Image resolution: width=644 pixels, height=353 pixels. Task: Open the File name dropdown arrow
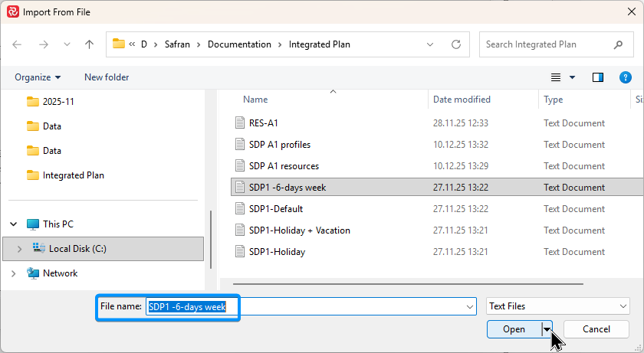470,306
